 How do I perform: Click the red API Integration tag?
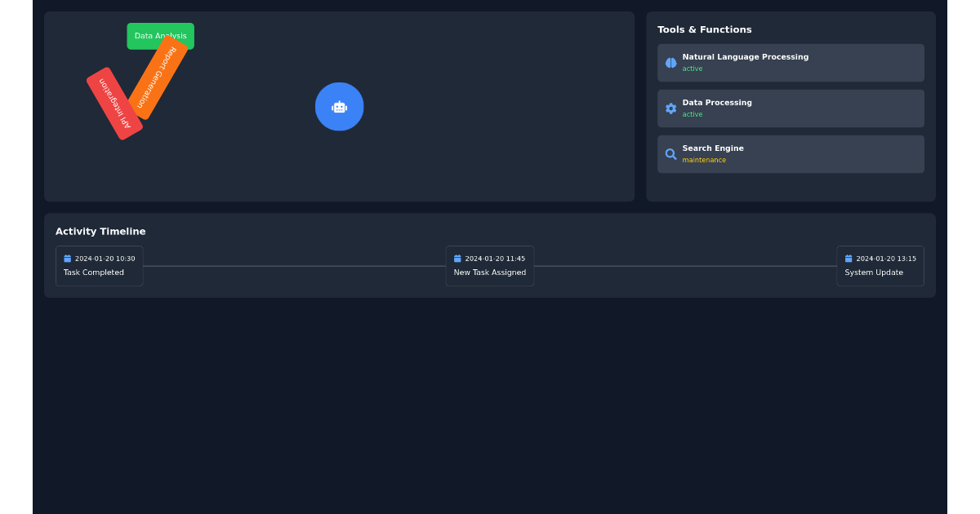[117, 104]
